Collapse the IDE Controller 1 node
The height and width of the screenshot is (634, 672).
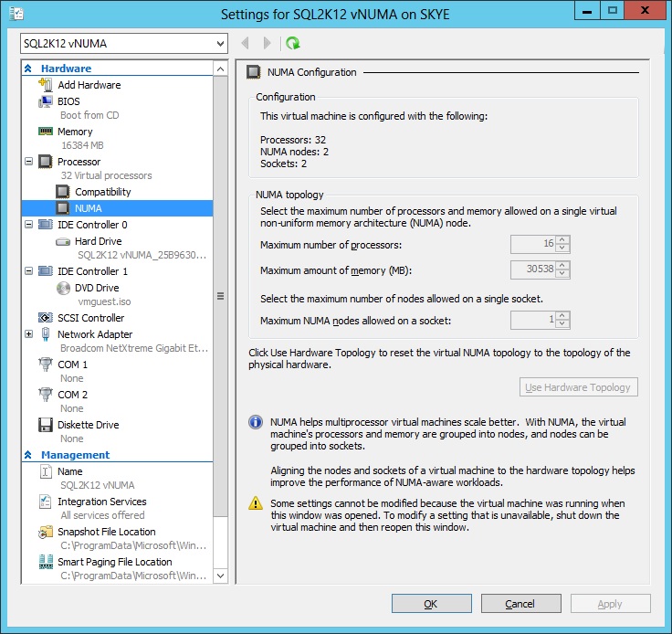point(28,271)
